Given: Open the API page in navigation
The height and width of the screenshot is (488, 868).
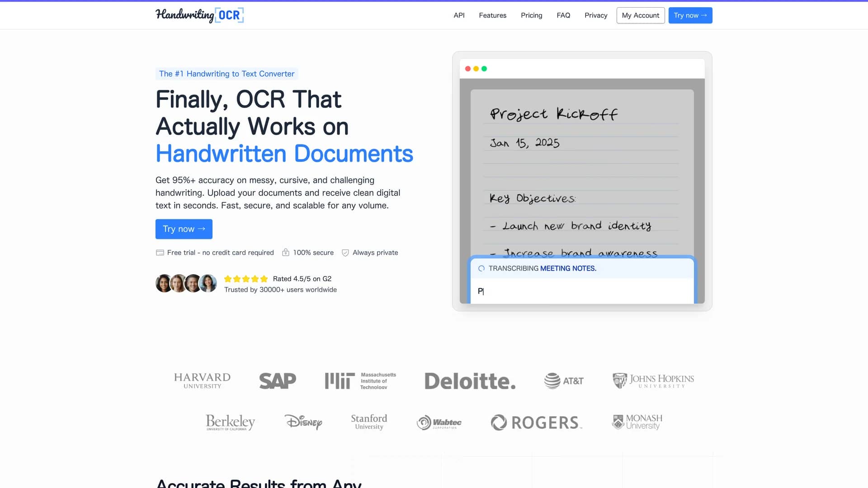Looking at the screenshot, I should 459,15.
